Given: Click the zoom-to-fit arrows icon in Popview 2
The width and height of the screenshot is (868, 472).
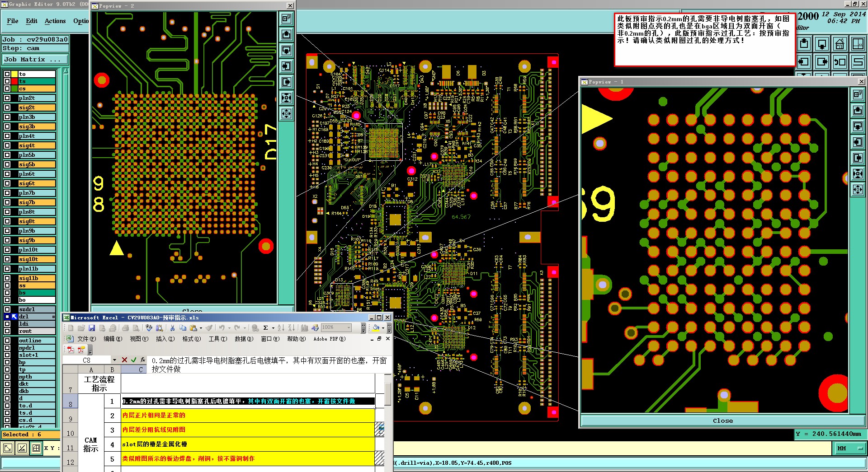Looking at the screenshot, I should point(286,98).
